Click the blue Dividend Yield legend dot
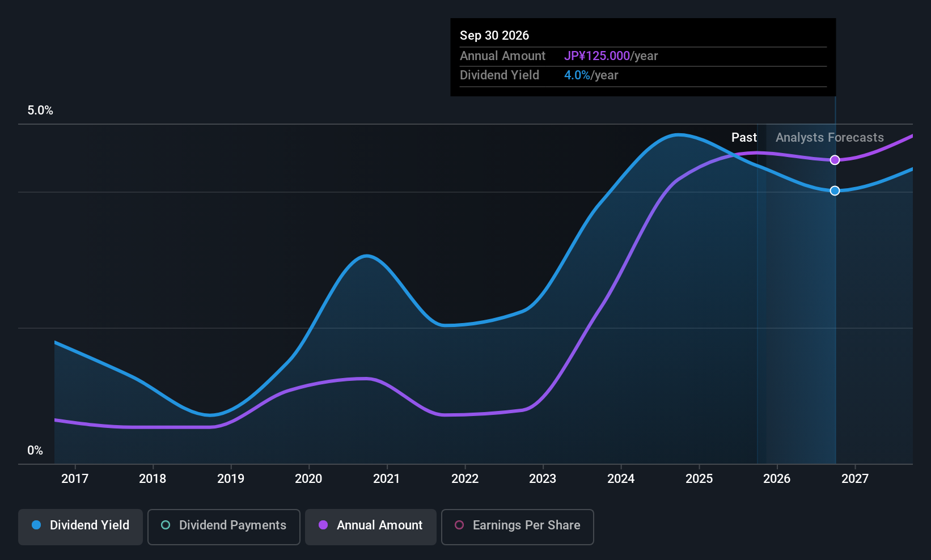Screen dimensions: 931x560 point(36,525)
